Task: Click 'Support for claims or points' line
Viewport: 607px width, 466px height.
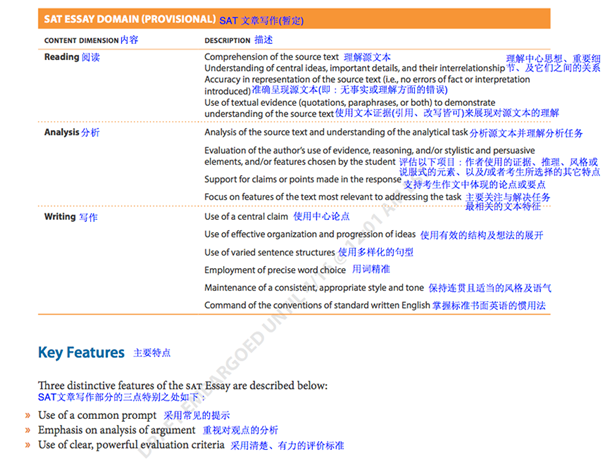Action: pyautogui.click(x=303, y=180)
